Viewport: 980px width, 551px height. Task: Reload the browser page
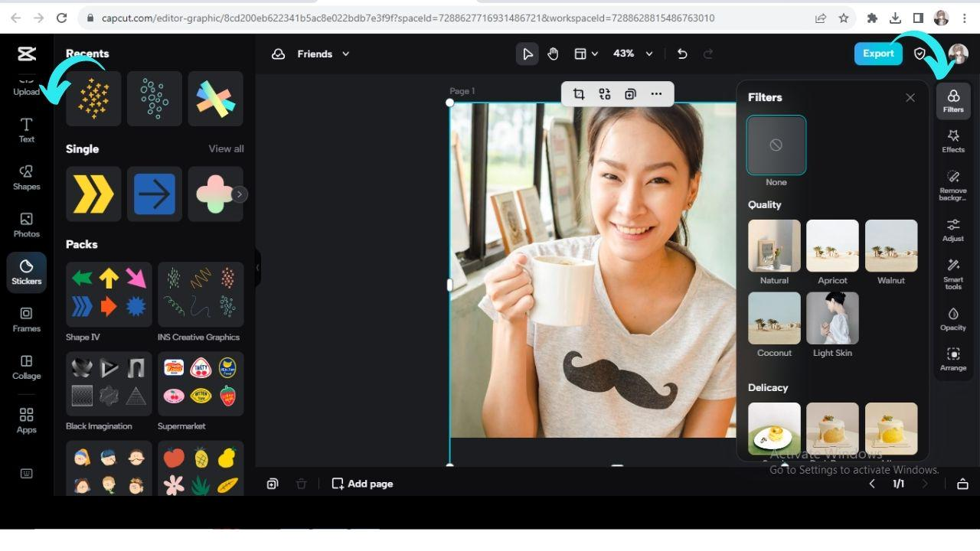click(x=62, y=18)
